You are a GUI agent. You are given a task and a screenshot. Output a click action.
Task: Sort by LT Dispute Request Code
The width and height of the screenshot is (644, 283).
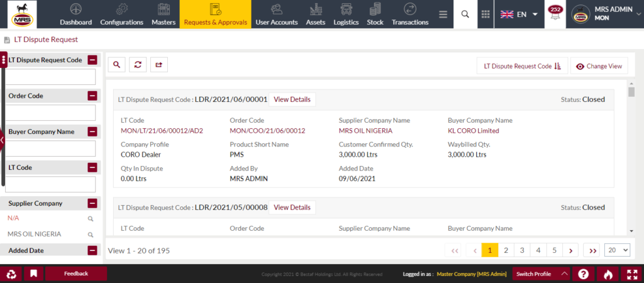click(x=522, y=66)
